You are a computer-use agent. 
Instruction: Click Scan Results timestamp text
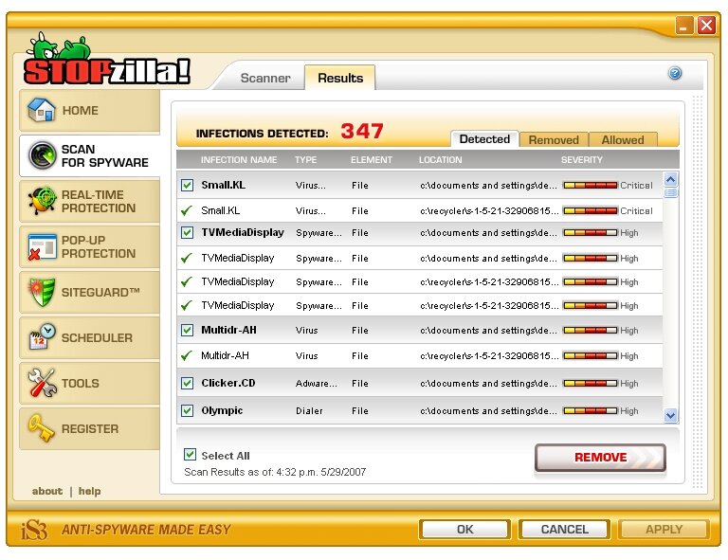click(x=275, y=472)
